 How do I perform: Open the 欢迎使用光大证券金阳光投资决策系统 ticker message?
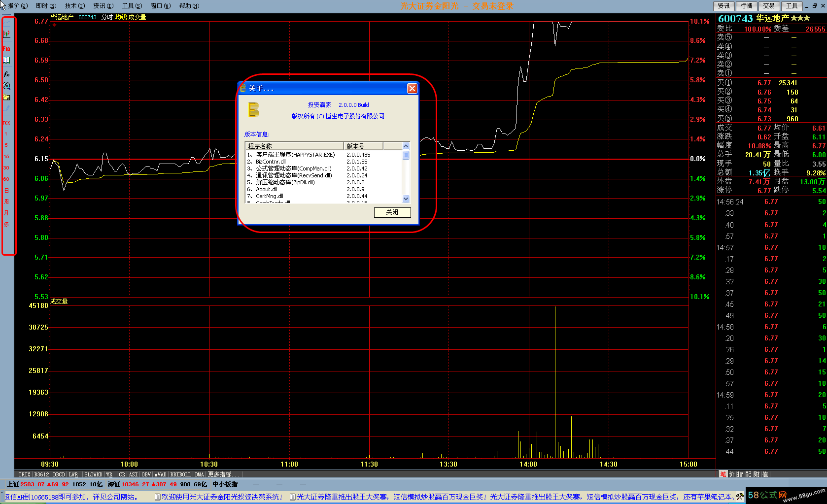[x=219, y=497]
